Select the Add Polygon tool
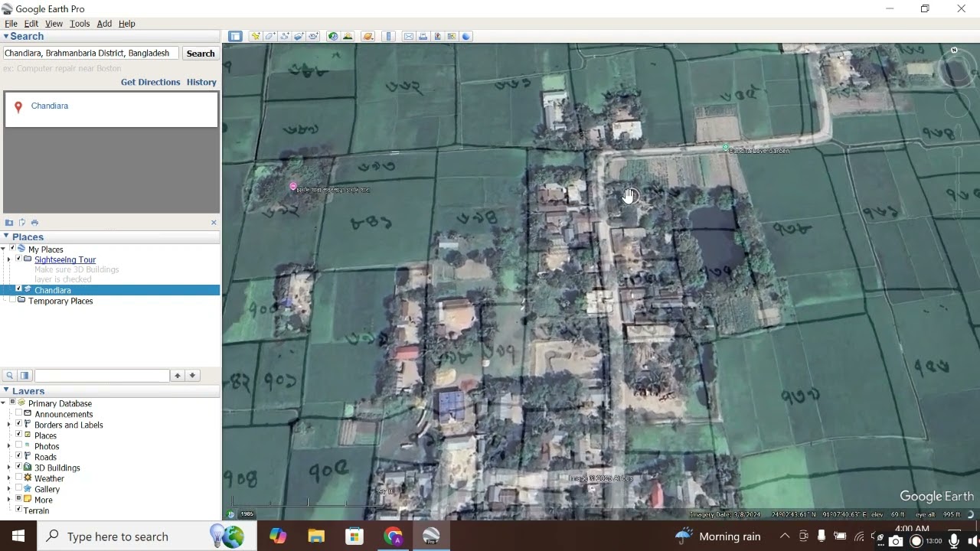This screenshot has width=980, height=551. 269,36
